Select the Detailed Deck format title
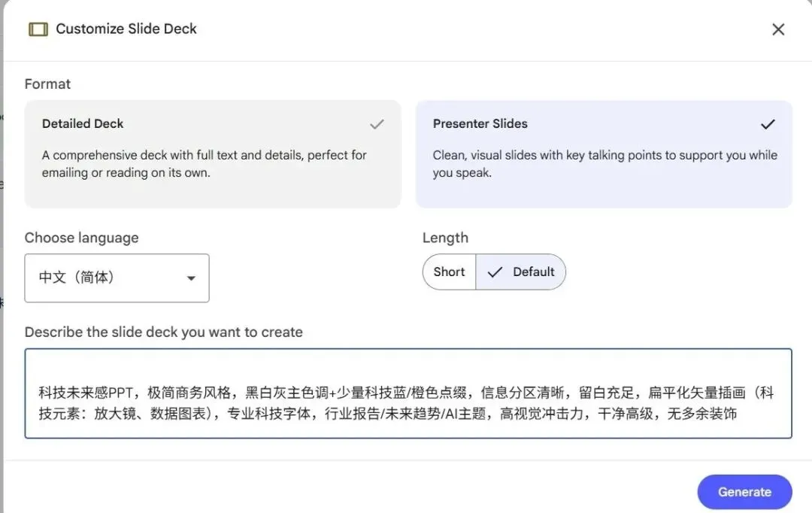 pyautogui.click(x=83, y=124)
